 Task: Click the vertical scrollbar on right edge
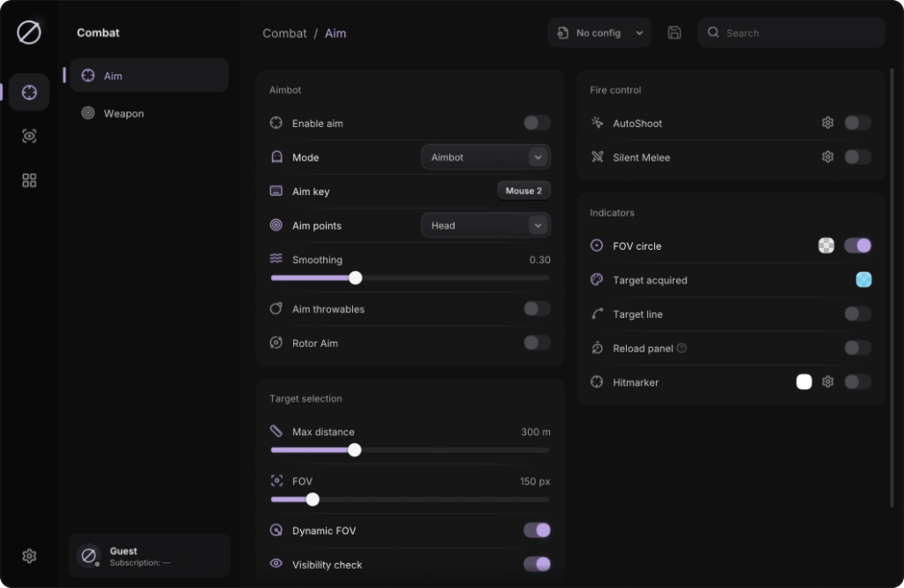(x=892, y=288)
